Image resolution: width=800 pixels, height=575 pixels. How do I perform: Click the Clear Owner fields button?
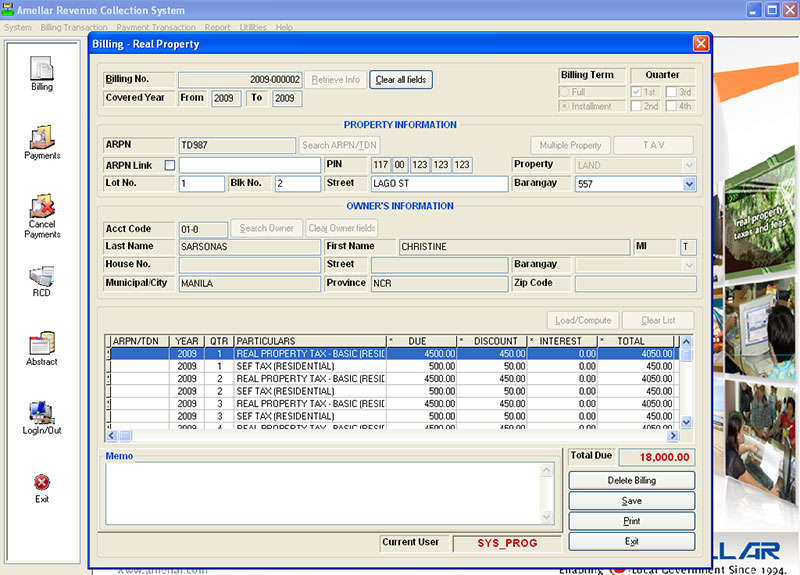(x=342, y=228)
